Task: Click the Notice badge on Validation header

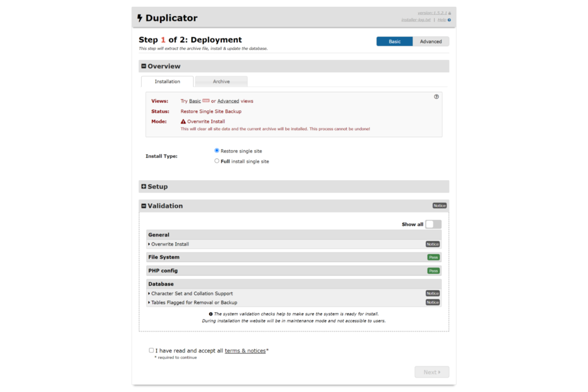Action: pyautogui.click(x=439, y=205)
